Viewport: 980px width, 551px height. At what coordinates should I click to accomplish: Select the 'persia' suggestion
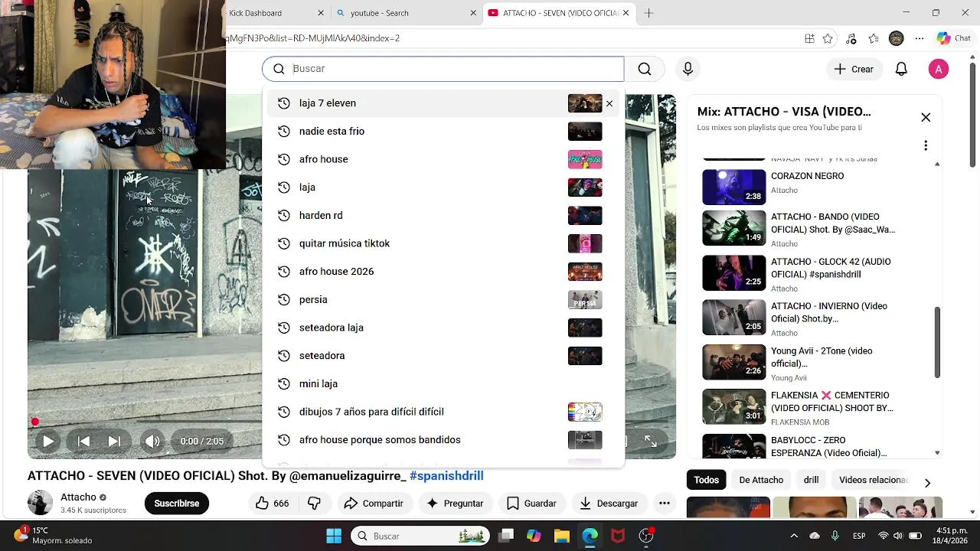tap(443, 299)
